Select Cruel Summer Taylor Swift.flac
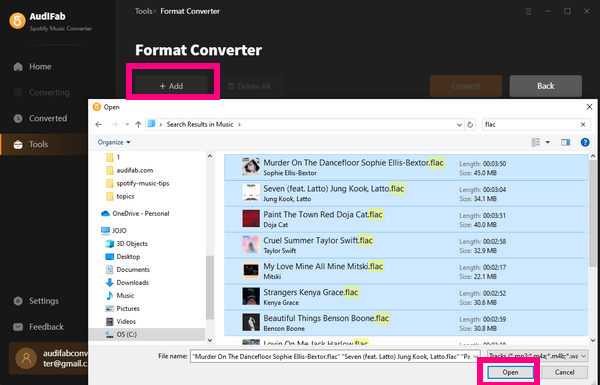Image resolution: width=600 pixels, height=385 pixels. (406, 245)
